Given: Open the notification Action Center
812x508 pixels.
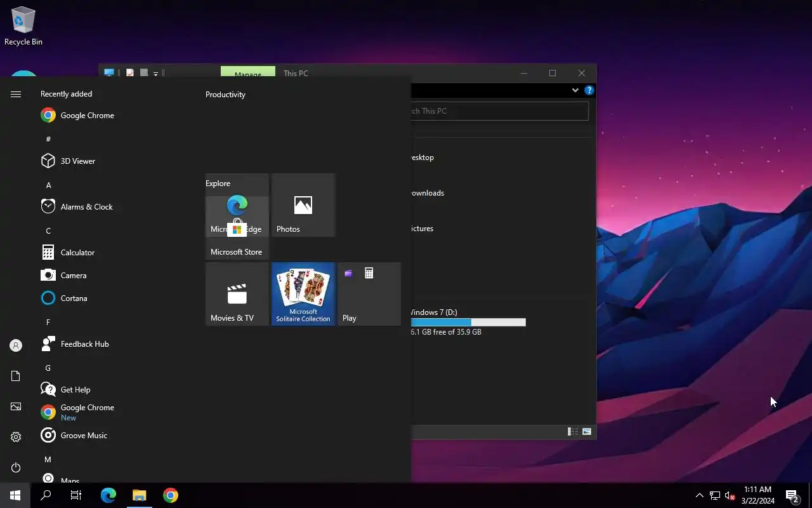Looking at the screenshot, I should pos(792,495).
